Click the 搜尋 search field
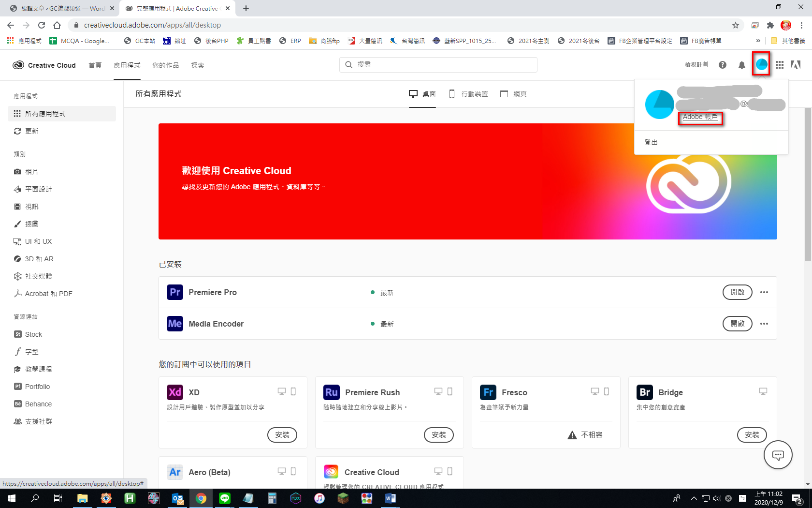 (438, 65)
